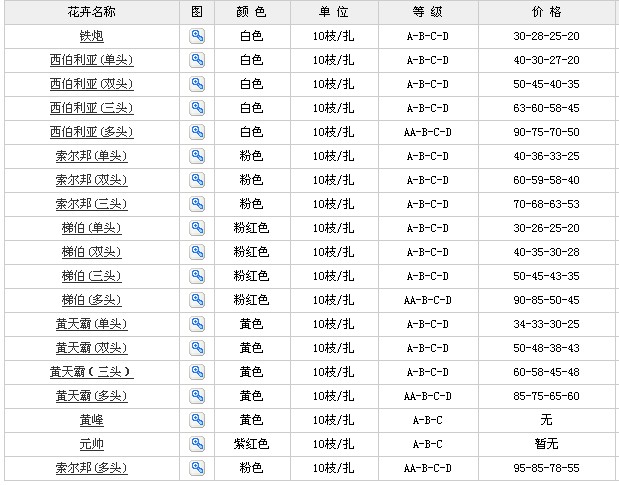
Task: Open picture icon for 西伯利亚(三头)
Action: (x=197, y=108)
